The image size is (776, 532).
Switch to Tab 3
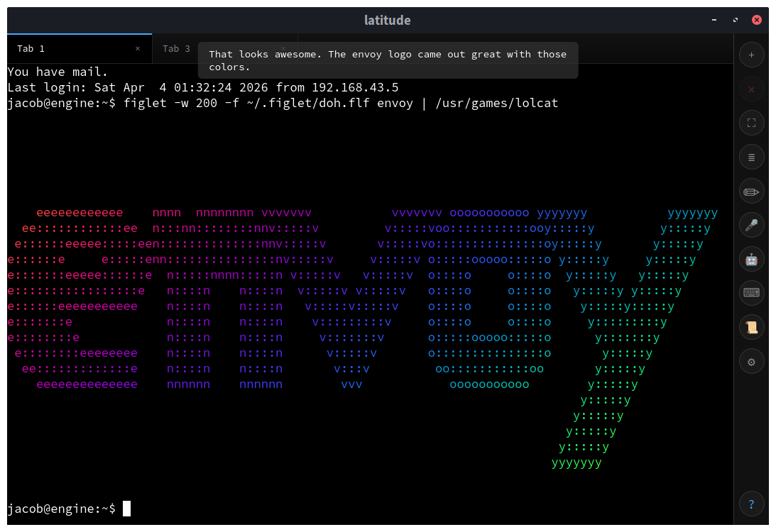point(175,48)
